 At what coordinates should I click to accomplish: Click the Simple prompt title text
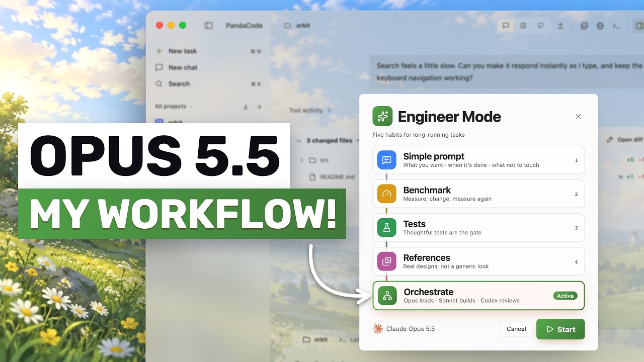tap(434, 156)
